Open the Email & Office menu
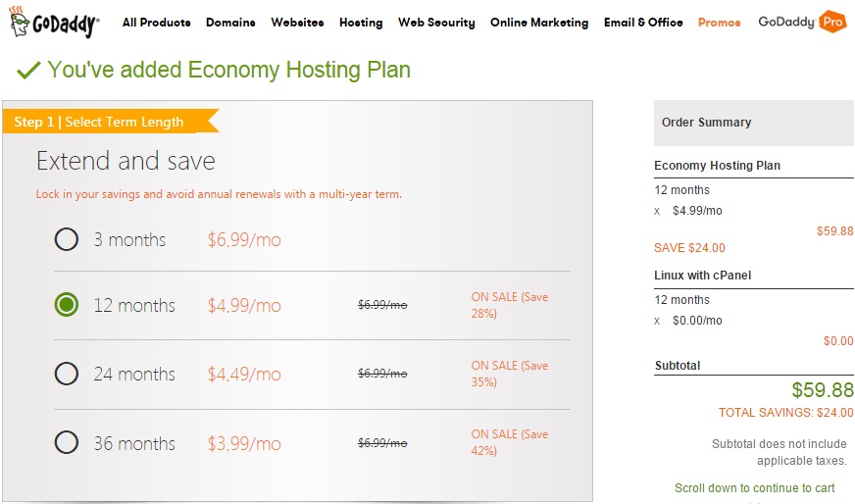 point(643,23)
